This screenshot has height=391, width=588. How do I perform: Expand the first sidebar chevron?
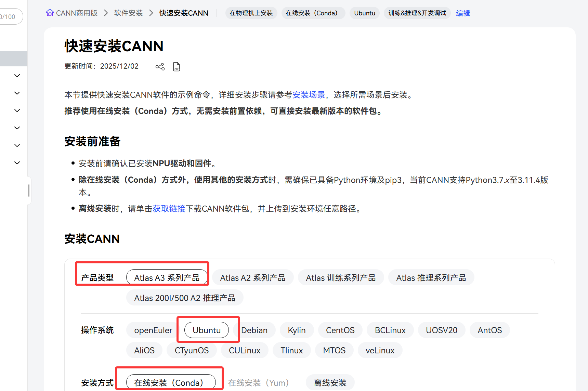click(17, 76)
